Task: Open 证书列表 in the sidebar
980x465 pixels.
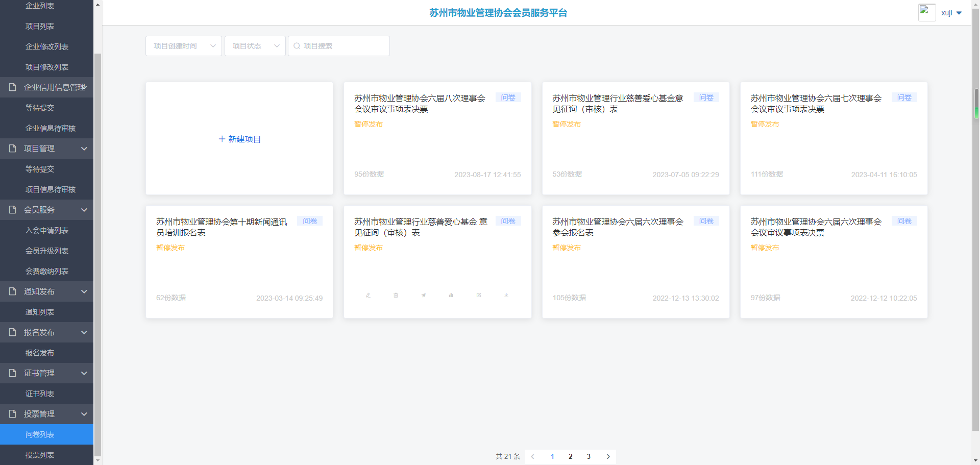Action: (x=46, y=394)
